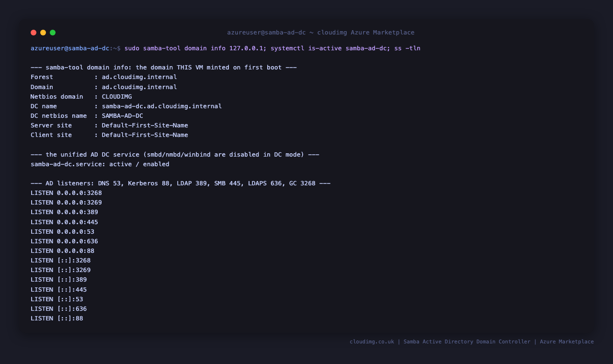Click the green maximize window dot
Image resolution: width=613 pixels, height=364 pixels.
pyautogui.click(x=53, y=33)
